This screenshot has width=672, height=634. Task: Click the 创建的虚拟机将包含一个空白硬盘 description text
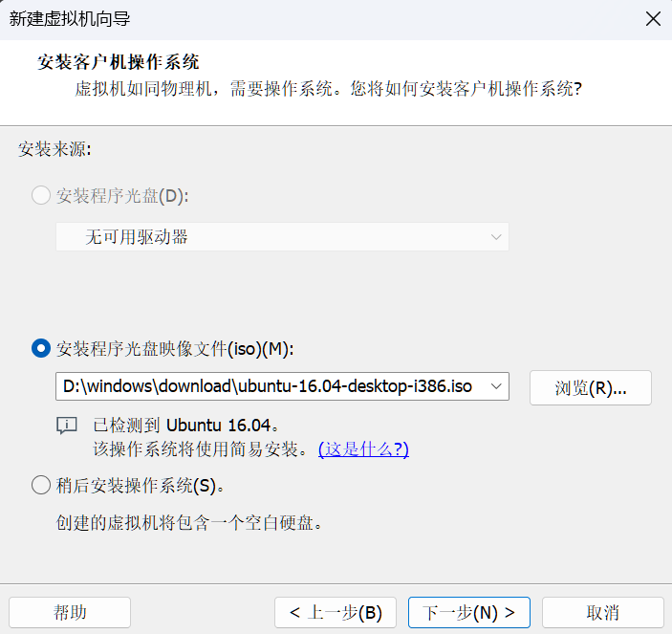(x=189, y=523)
